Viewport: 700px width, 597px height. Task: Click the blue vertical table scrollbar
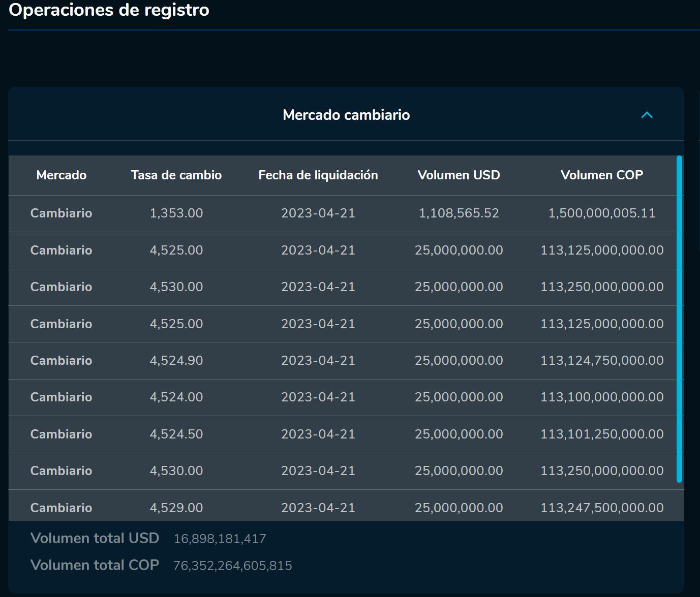[679, 319]
